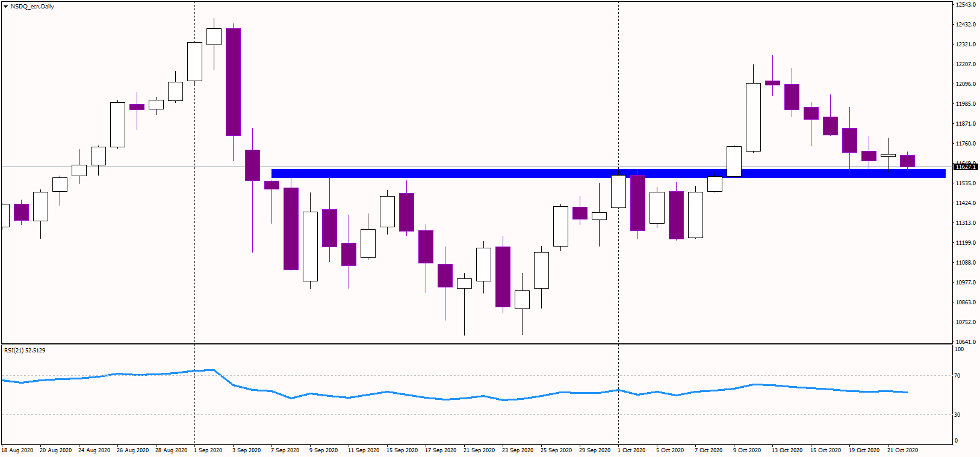This screenshot has width=980, height=457.
Task: Click the current price label 11627.1
Action: 966,167
